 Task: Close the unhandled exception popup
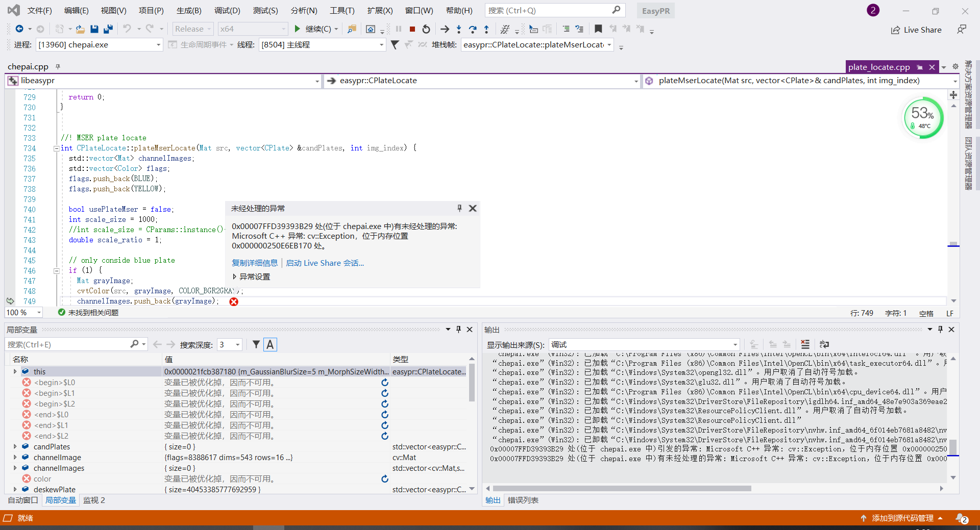point(473,208)
